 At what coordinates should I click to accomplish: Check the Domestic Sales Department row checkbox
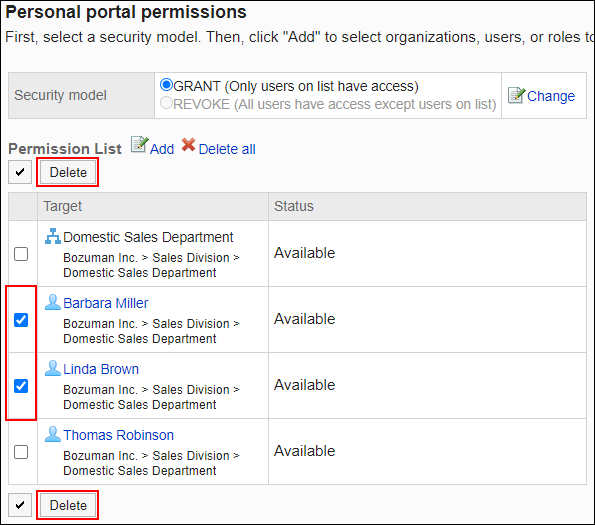pyautogui.click(x=21, y=254)
